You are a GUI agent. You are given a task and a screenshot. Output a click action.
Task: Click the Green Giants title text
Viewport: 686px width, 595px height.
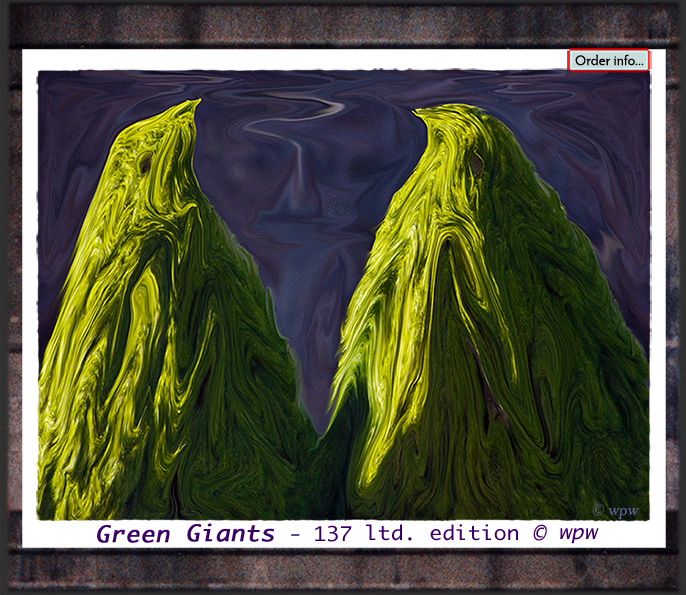[185, 534]
